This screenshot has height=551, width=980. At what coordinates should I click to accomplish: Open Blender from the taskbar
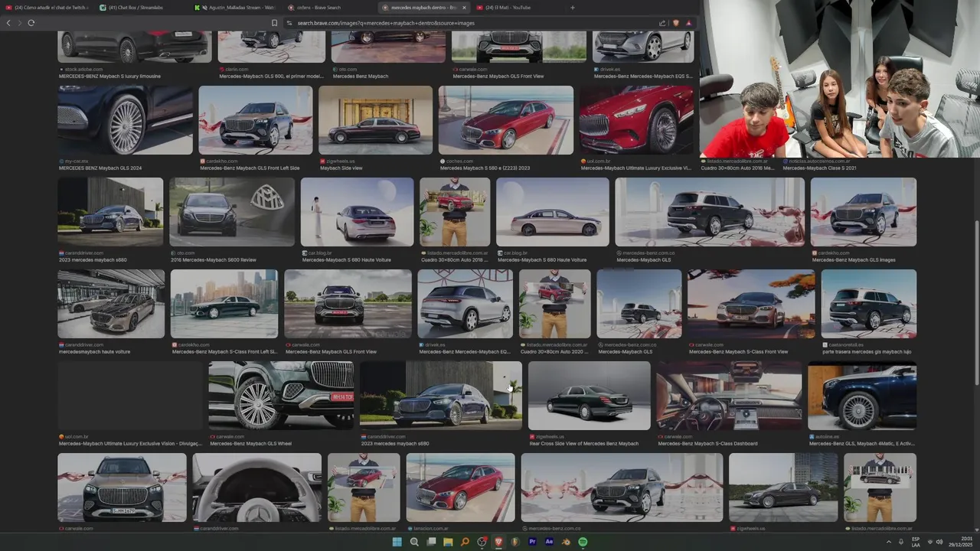[x=566, y=542]
